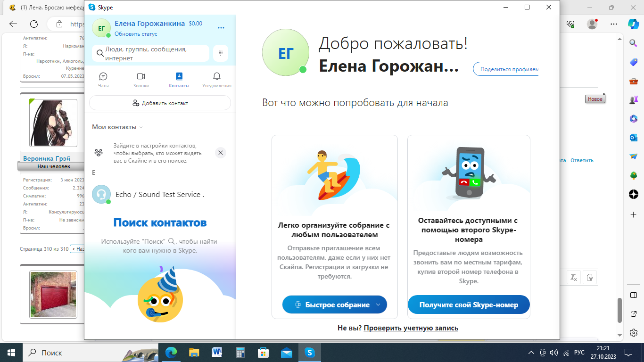Show hidden system tray icons chevron
The width and height of the screenshot is (644, 362).
[531, 353]
